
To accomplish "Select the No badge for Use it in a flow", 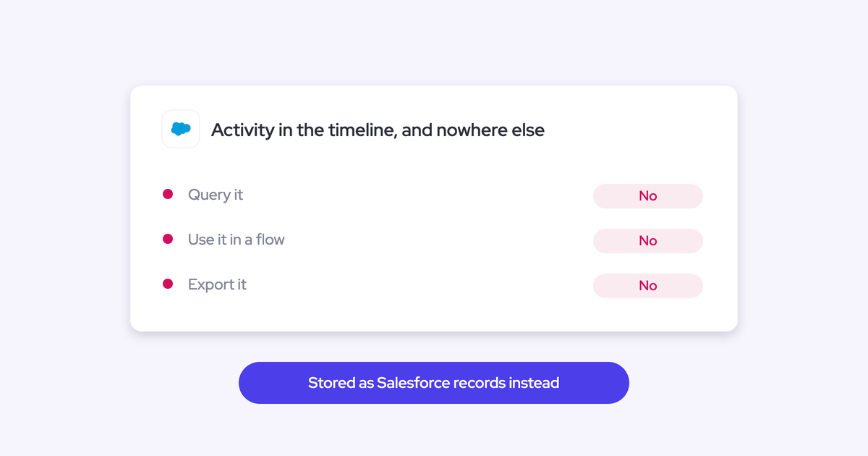I will (x=648, y=241).
